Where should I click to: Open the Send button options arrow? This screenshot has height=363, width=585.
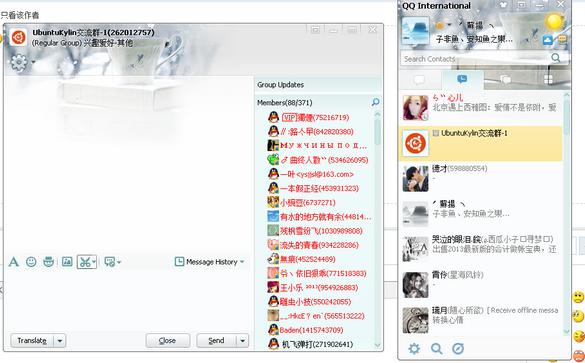243,341
